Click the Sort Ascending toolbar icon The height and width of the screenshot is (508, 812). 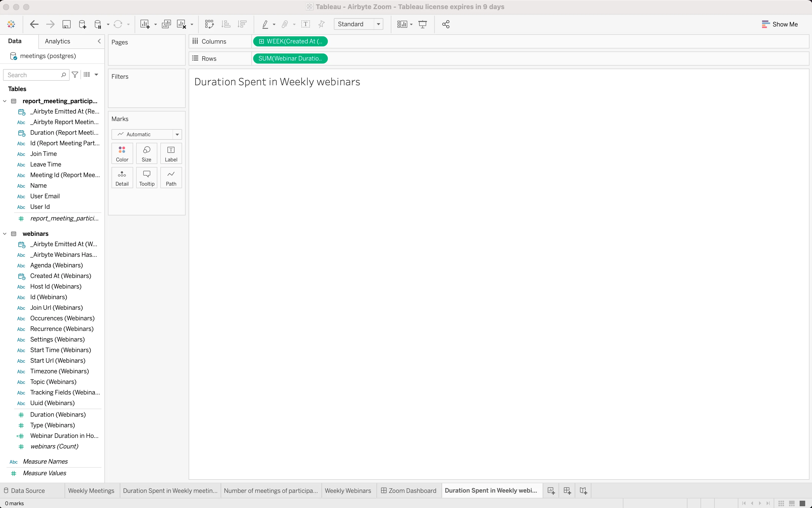[226, 24]
